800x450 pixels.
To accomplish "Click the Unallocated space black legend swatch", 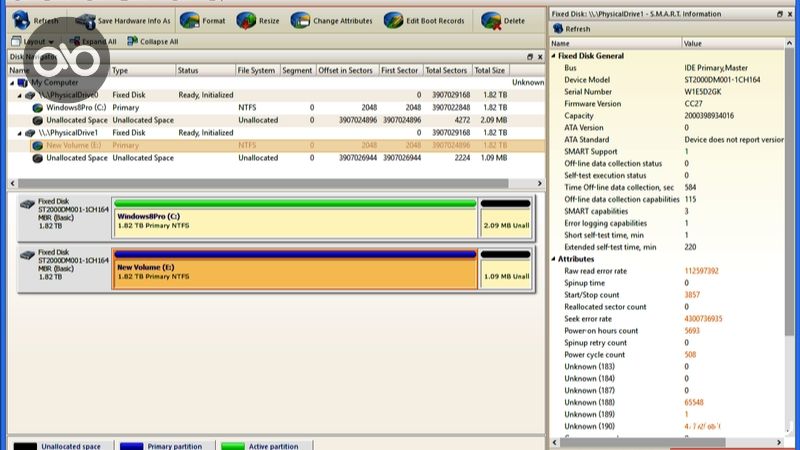I will (x=25, y=446).
